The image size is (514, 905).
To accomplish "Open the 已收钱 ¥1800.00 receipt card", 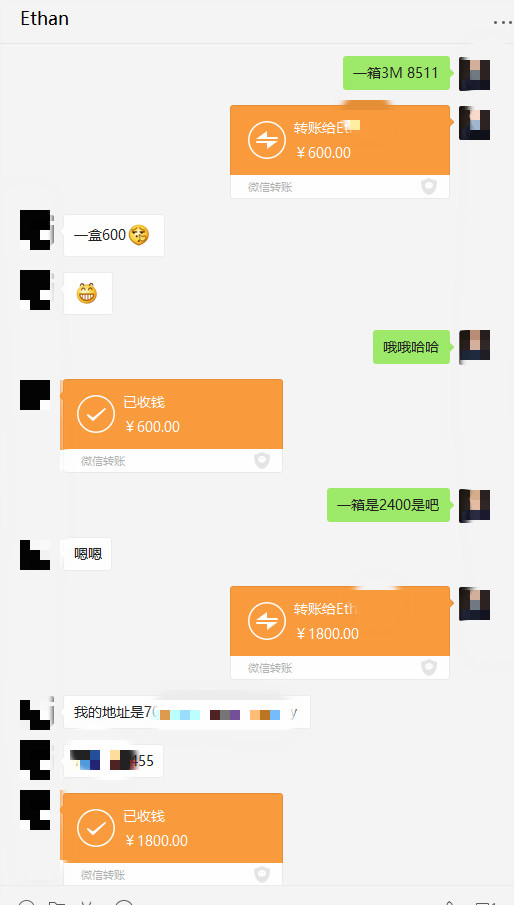I will click(172, 839).
